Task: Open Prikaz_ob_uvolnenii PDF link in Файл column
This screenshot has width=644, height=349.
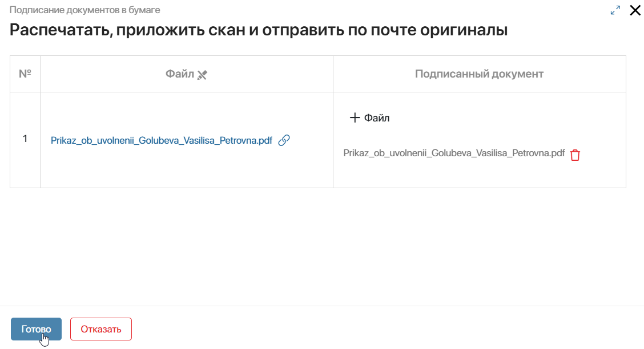Action: (162, 140)
